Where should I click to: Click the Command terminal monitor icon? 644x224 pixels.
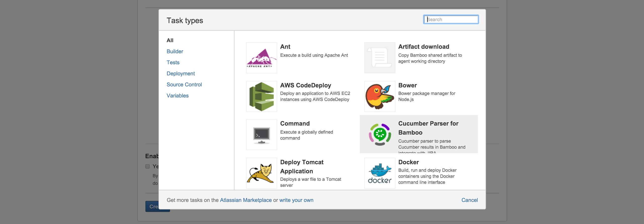(x=262, y=135)
